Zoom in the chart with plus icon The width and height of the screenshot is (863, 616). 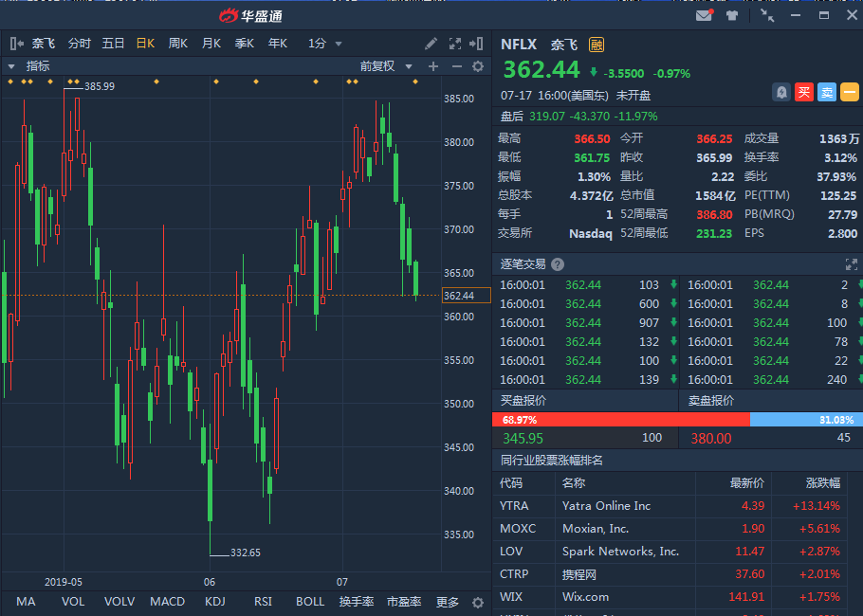tap(433, 66)
